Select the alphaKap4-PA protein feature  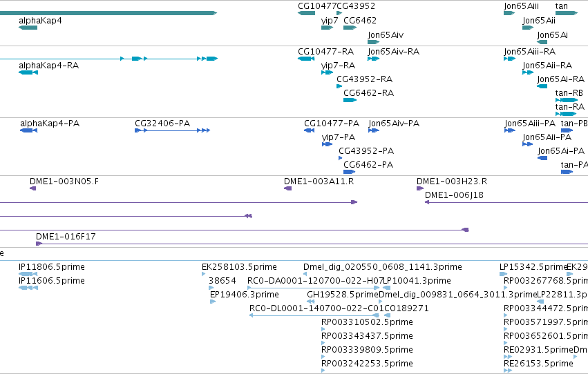coord(50,124)
